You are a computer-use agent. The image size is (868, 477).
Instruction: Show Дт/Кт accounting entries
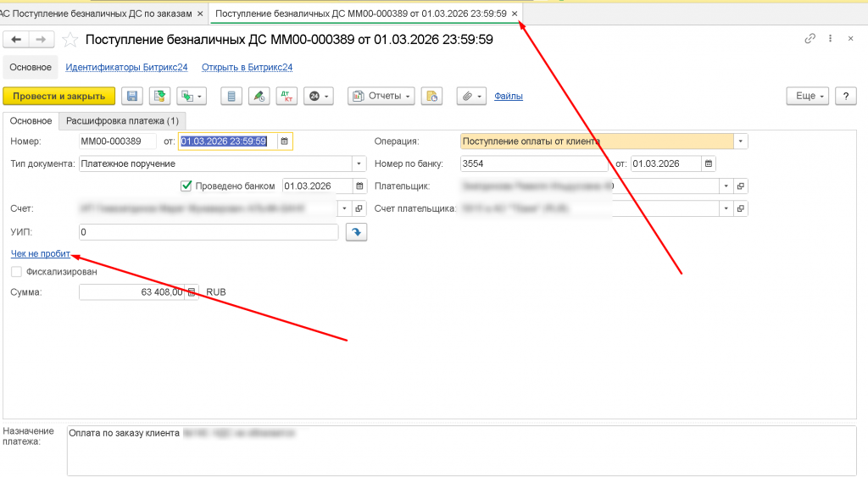287,96
